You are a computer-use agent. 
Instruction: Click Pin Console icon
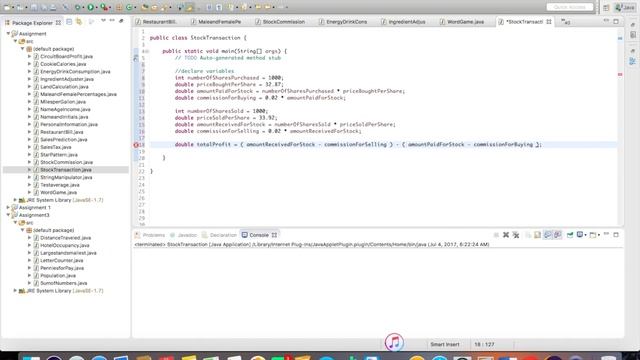tap(570, 235)
